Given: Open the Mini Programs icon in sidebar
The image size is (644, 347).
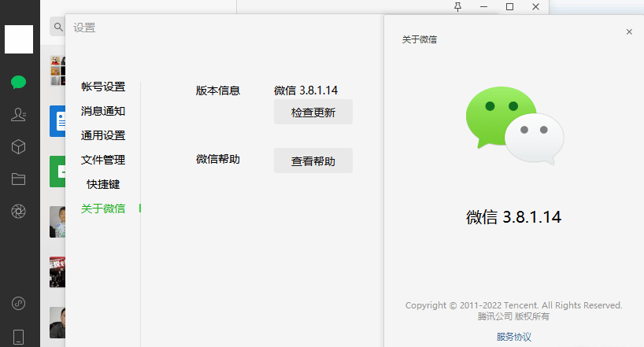Looking at the screenshot, I should pyautogui.click(x=18, y=304).
